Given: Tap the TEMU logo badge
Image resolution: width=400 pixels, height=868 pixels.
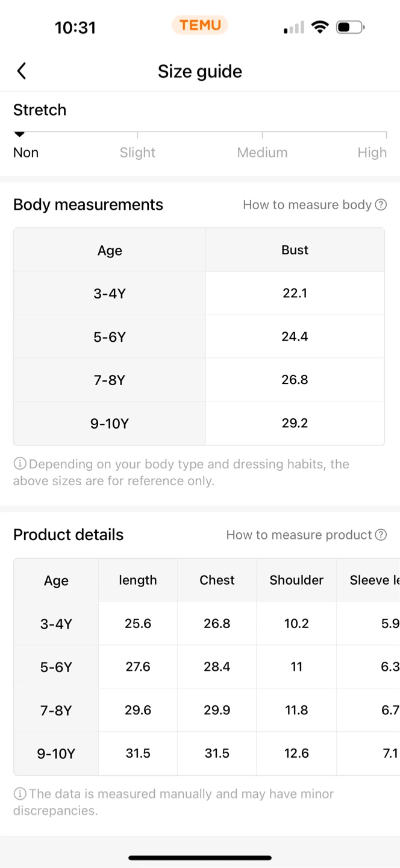Looking at the screenshot, I should [200, 25].
